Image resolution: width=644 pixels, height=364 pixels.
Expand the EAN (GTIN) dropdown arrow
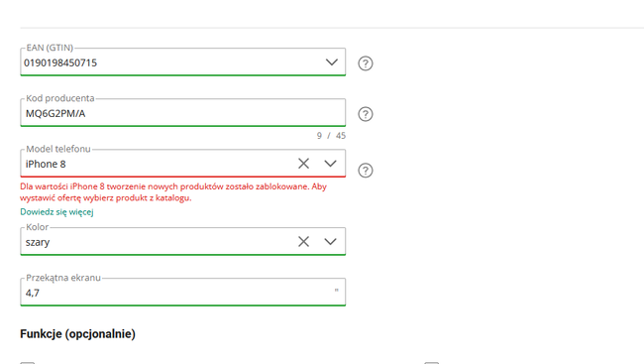(x=332, y=62)
